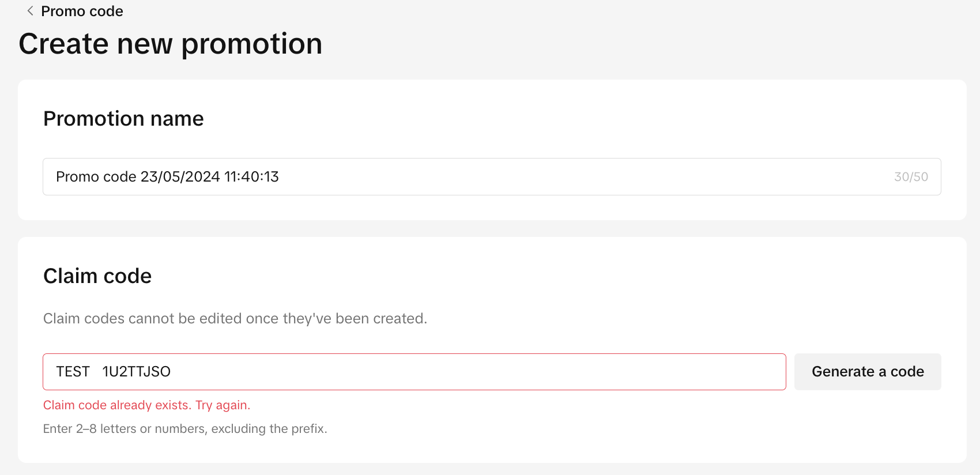Place cursor on the 1U2TTJSO code text
Image resolution: width=980 pixels, height=475 pixels.
click(137, 372)
